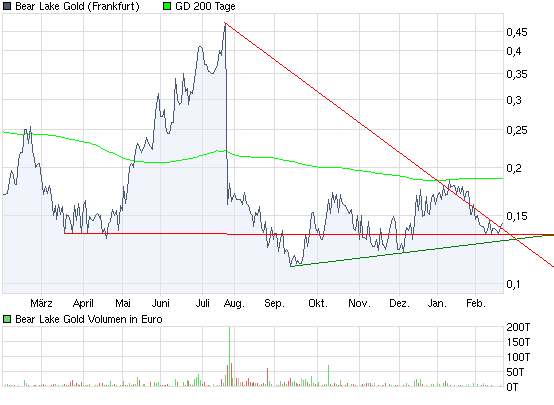Click the Mai month label
554x405 pixels.
pyautogui.click(x=123, y=303)
